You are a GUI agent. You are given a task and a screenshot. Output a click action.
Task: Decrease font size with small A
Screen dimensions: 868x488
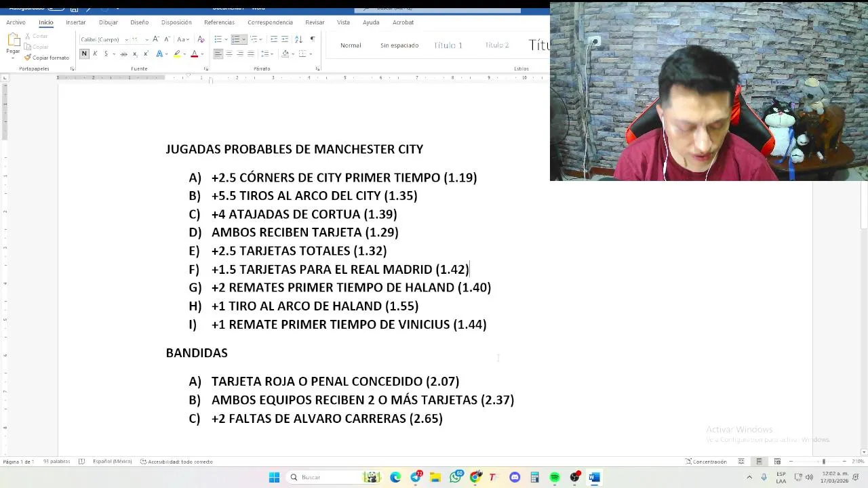[x=165, y=39]
